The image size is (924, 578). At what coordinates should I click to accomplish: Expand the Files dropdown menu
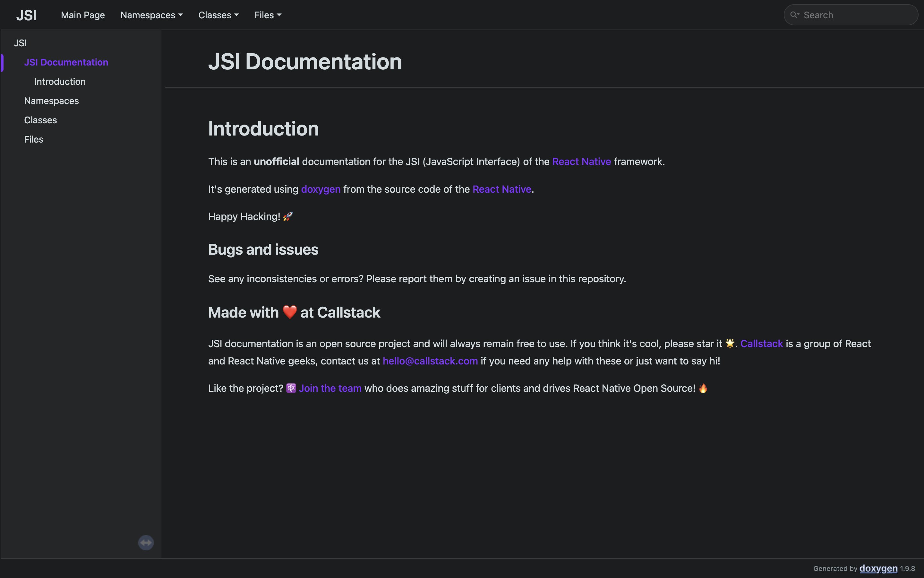(x=268, y=15)
